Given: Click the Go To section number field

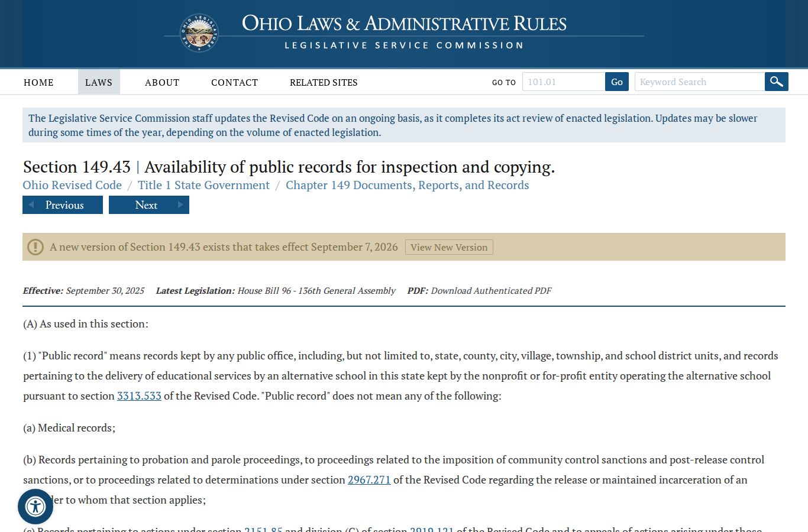Looking at the screenshot, I should click(564, 82).
